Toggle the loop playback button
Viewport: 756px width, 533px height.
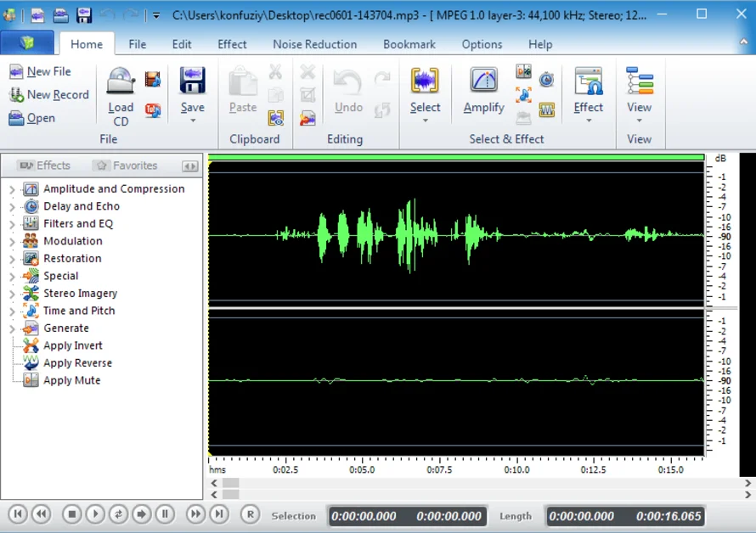pyautogui.click(x=118, y=514)
